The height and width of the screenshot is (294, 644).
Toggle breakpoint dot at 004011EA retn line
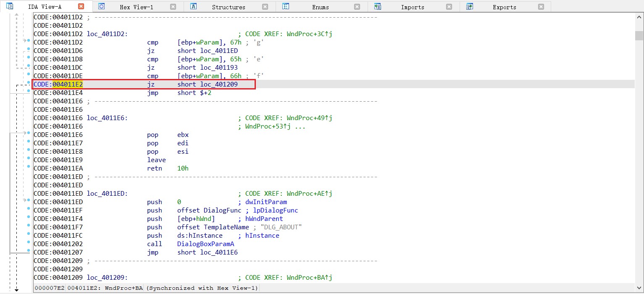point(29,167)
